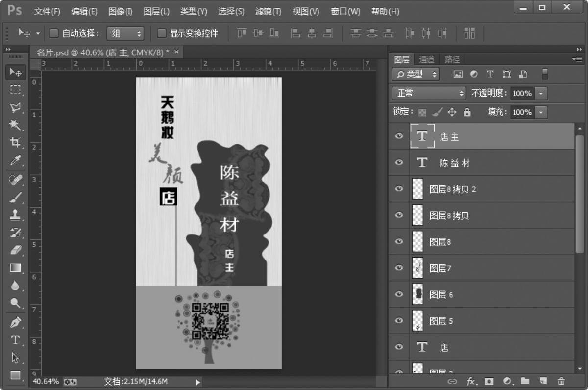
Task: Open the 图层(L) menu
Action: [x=156, y=11]
